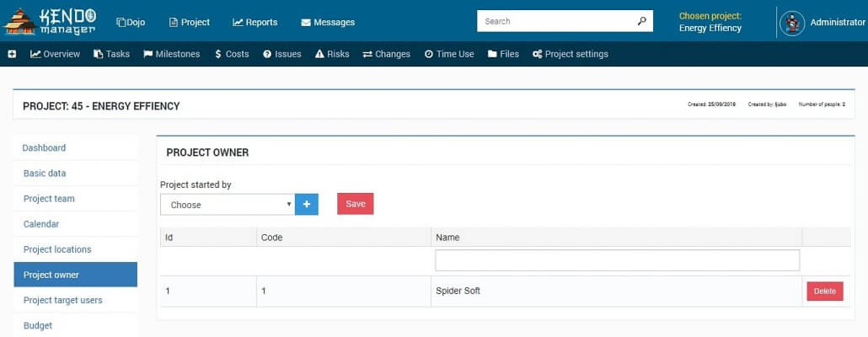Click the Administrator avatar icon
This screenshot has height=337, width=868.
coord(791,23)
